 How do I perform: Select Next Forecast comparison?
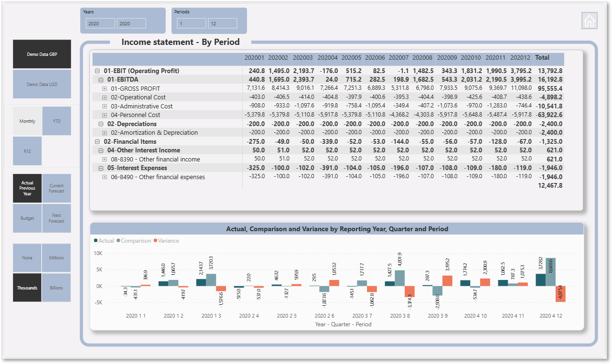56,218
